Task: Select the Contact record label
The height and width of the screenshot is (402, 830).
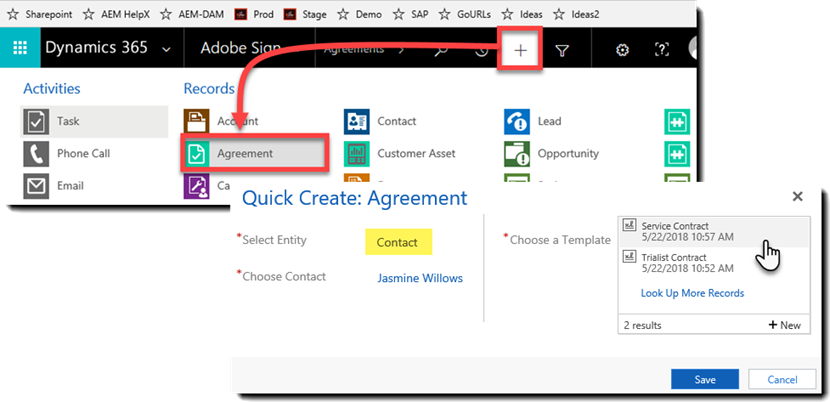Action: point(396,121)
